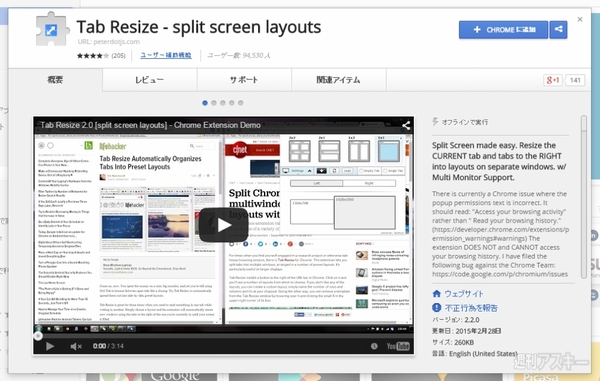Click the star rating display

pos(93,55)
